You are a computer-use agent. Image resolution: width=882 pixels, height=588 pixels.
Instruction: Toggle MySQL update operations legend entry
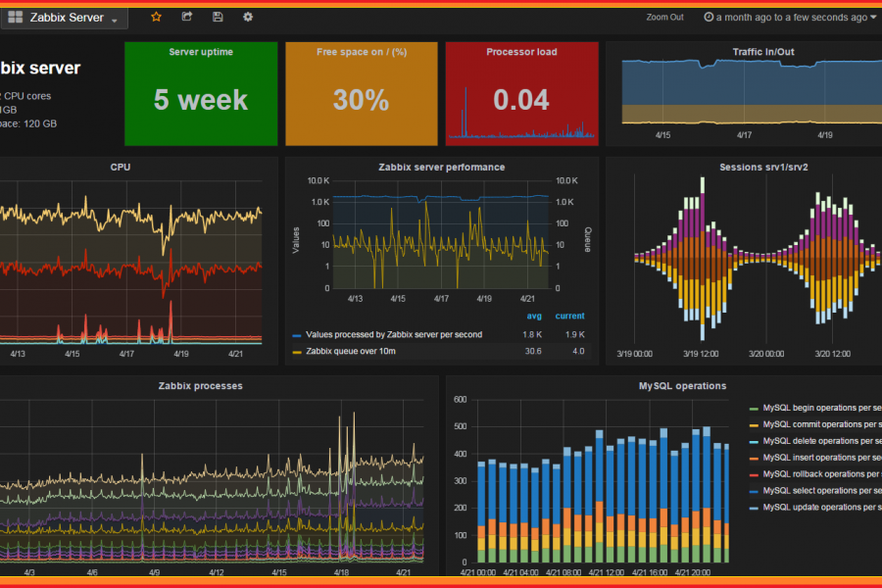[x=822, y=507]
